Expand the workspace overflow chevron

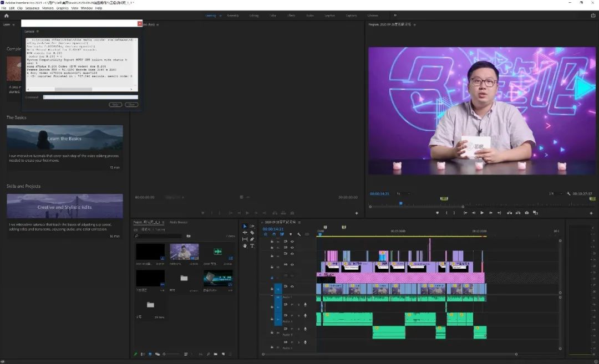[x=395, y=16]
